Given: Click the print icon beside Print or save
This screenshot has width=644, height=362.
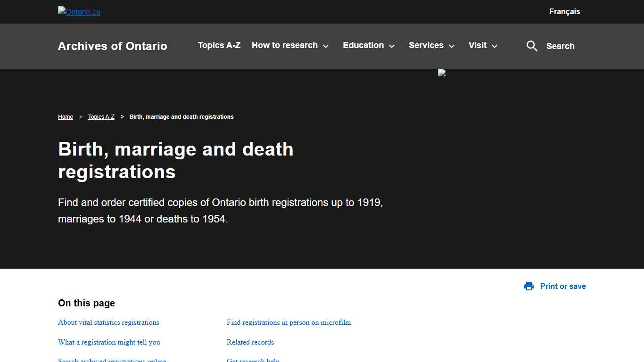Looking at the screenshot, I should [x=529, y=286].
